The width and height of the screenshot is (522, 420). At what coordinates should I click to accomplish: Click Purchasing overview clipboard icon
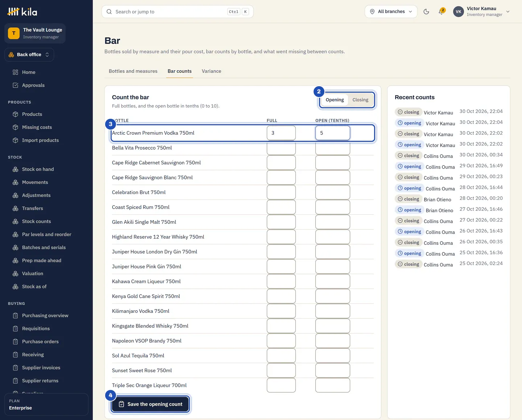pos(15,315)
